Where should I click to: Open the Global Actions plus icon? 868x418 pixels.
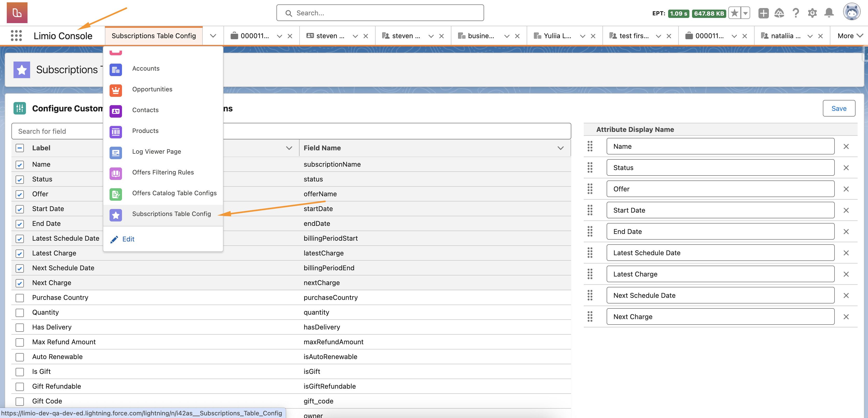(x=763, y=13)
